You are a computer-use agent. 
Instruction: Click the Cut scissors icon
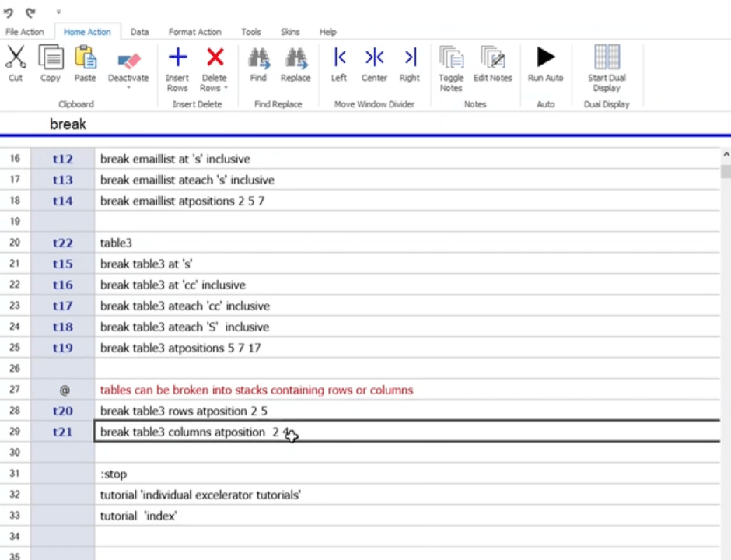tap(16, 58)
